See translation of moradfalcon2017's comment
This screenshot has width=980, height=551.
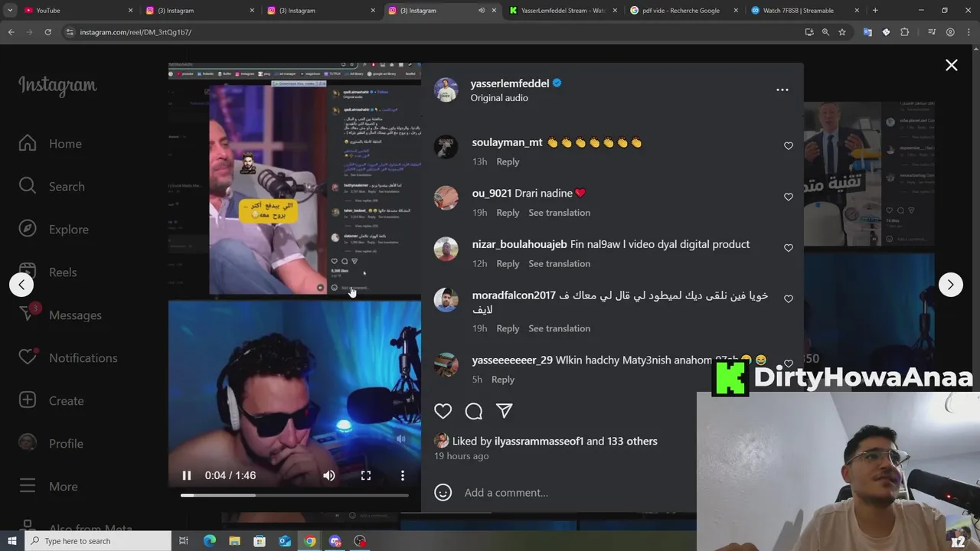[x=559, y=329]
